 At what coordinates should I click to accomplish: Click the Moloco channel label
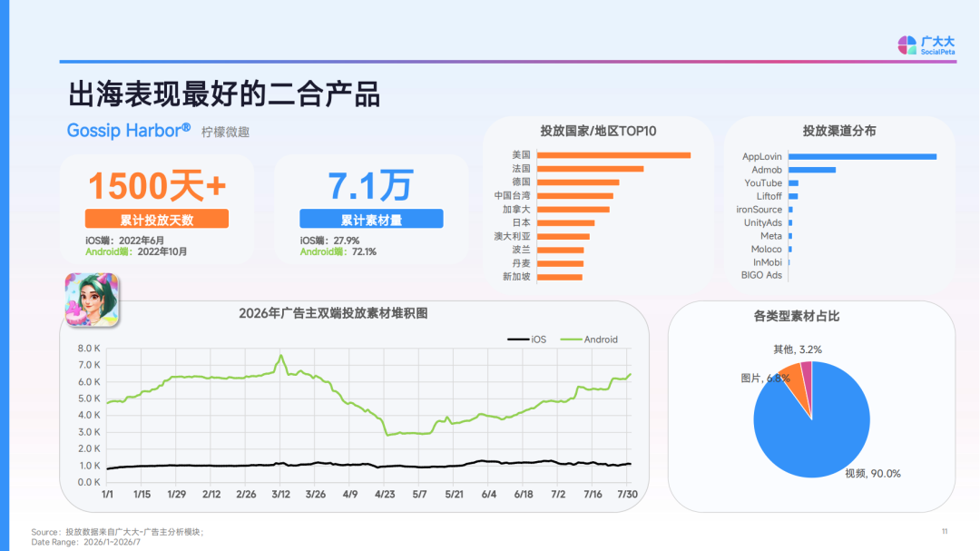766,249
